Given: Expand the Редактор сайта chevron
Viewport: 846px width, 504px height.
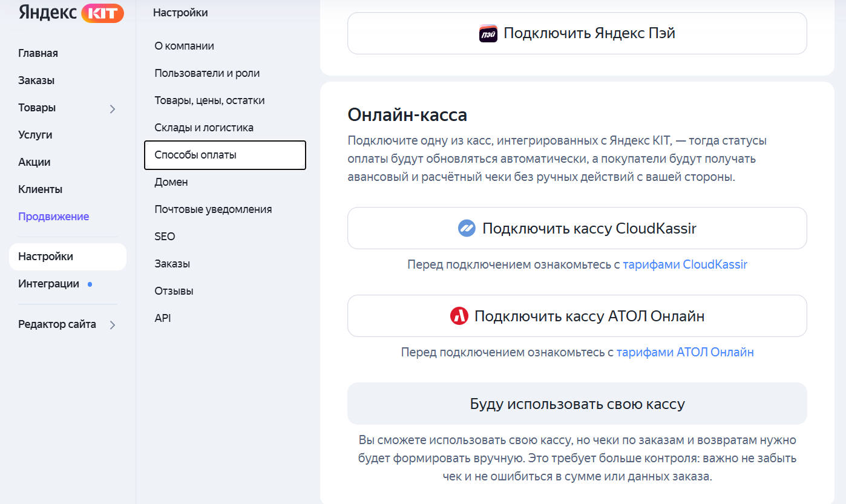Looking at the screenshot, I should click(x=112, y=325).
